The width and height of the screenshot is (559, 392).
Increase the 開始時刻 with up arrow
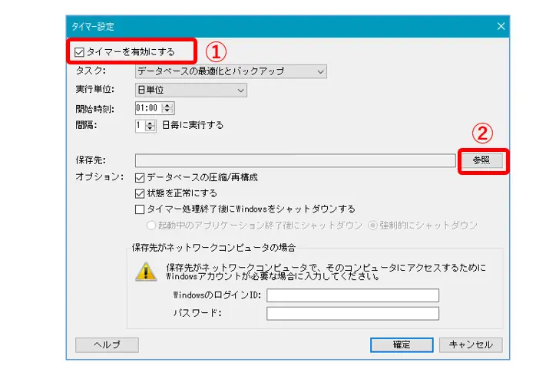(x=167, y=105)
